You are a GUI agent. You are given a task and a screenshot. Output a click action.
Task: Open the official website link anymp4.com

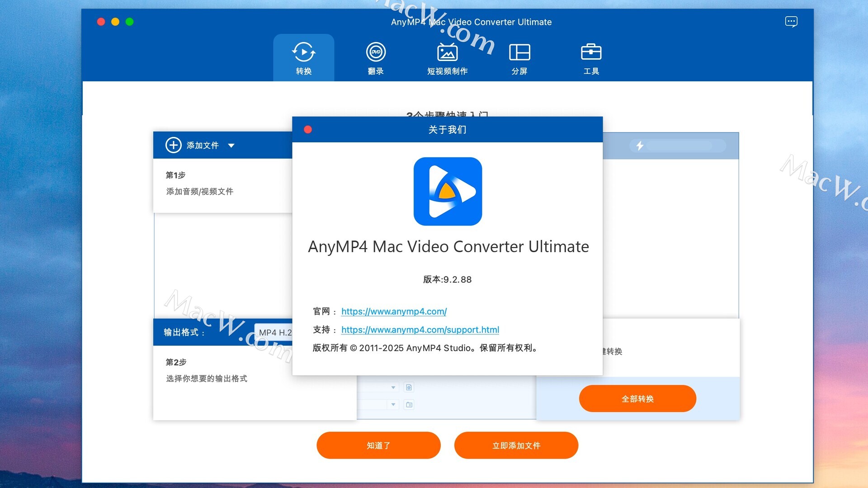pos(394,311)
